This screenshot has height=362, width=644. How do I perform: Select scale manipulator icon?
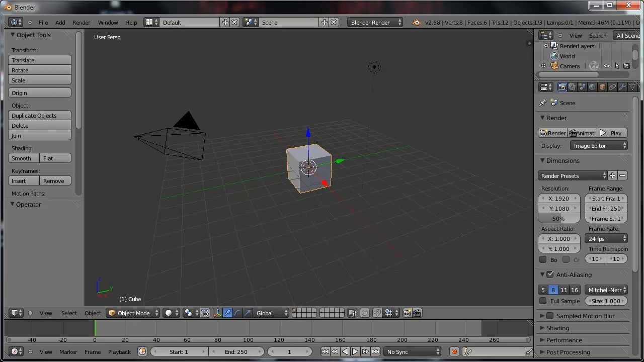pos(248,313)
